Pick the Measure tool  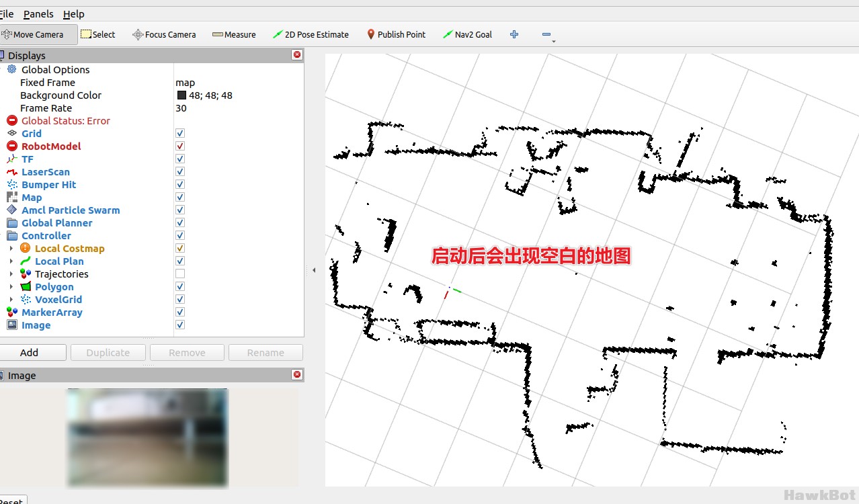[234, 34]
